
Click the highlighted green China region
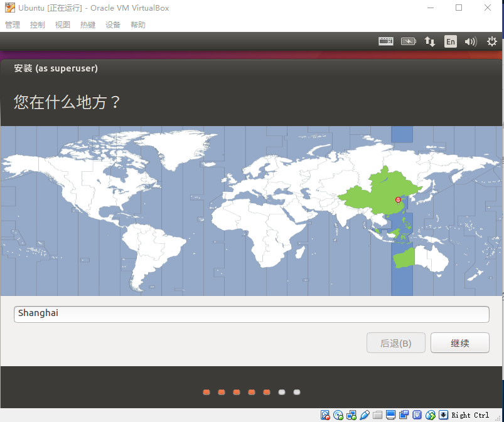tap(379, 193)
